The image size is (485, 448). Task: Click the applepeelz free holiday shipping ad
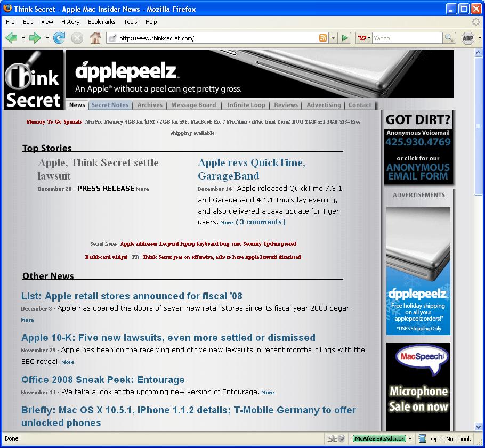pos(418,271)
